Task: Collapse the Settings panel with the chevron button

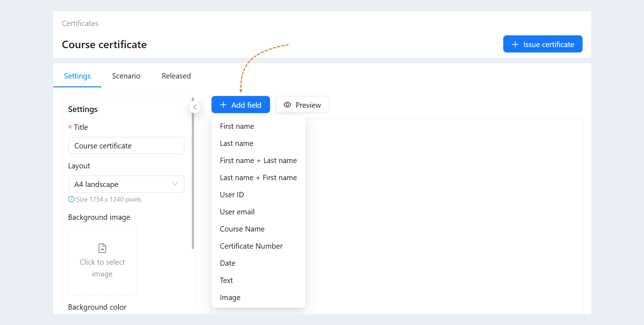Action: tap(195, 107)
